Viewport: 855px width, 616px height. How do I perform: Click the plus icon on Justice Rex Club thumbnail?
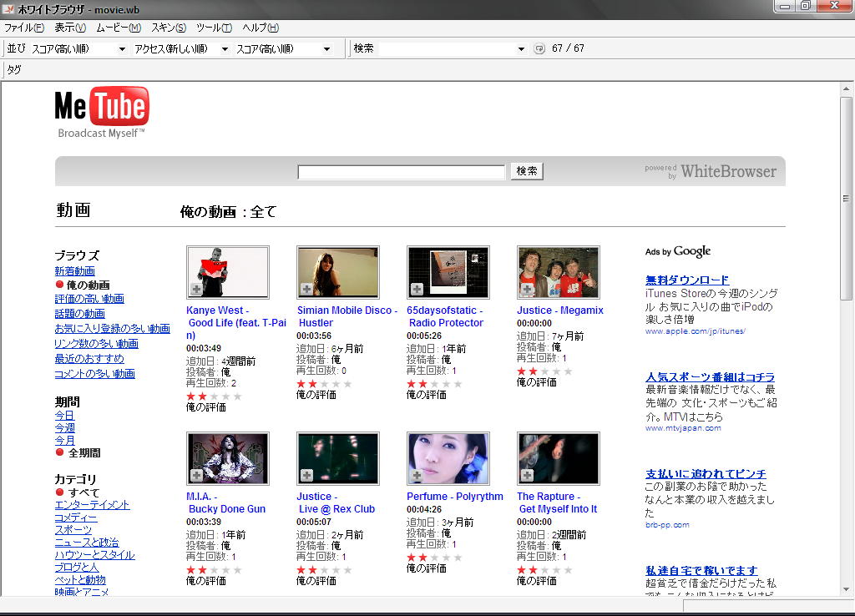306,476
